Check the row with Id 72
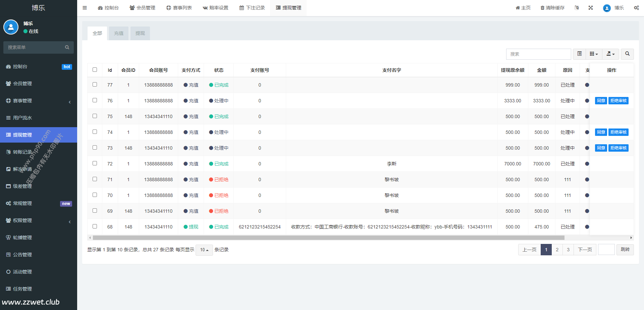Viewport: 644px width, 310px height. pos(95,163)
